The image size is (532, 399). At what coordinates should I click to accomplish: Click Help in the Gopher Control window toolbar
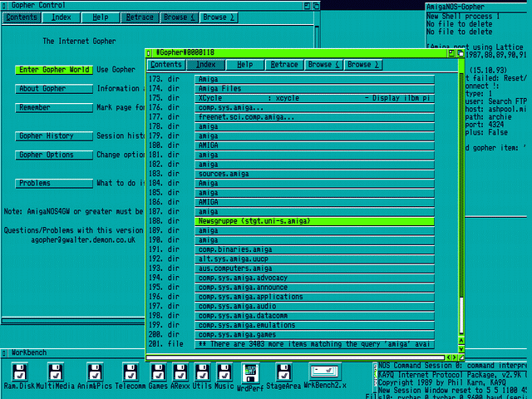click(100, 17)
